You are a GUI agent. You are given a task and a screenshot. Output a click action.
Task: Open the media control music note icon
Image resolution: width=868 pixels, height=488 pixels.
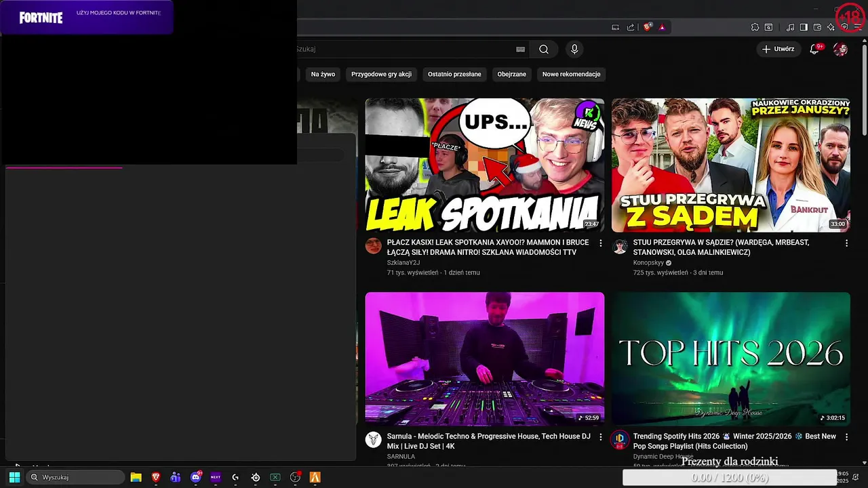(790, 27)
